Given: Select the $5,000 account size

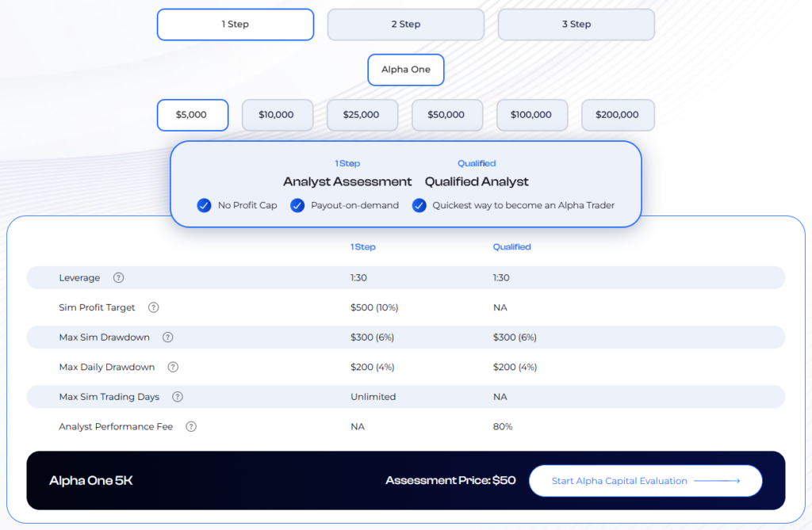Looking at the screenshot, I should [193, 115].
